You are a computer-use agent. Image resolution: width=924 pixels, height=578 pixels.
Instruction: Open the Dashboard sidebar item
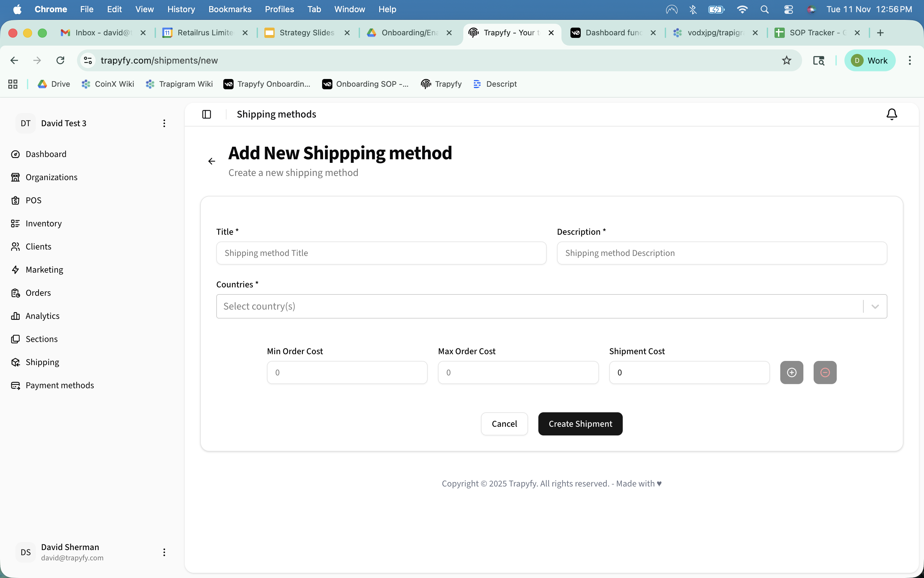click(46, 154)
